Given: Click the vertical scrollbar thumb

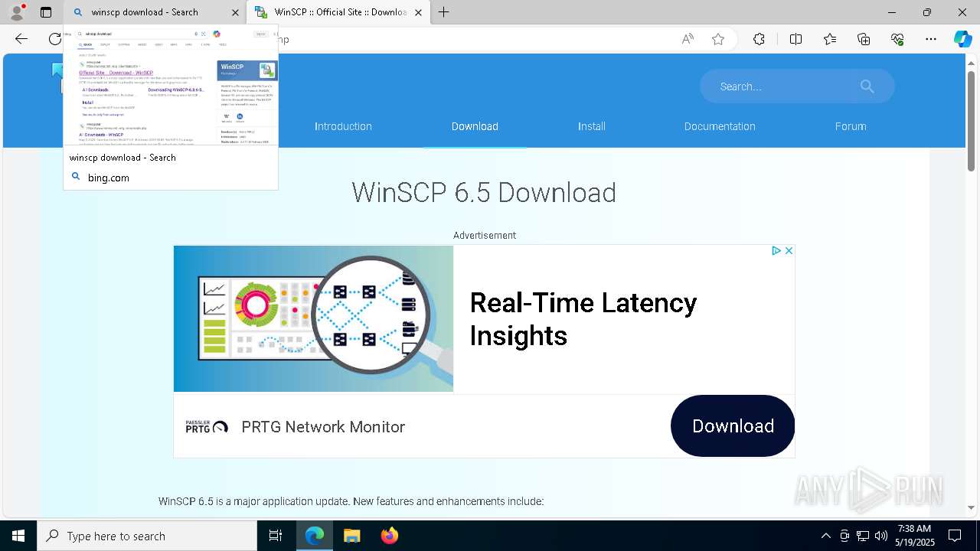Looking at the screenshot, I should [x=972, y=121].
